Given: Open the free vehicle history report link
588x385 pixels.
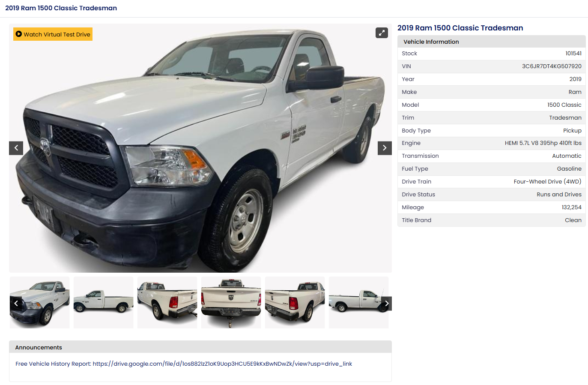Looking at the screenshot, I should pos(184,364).
